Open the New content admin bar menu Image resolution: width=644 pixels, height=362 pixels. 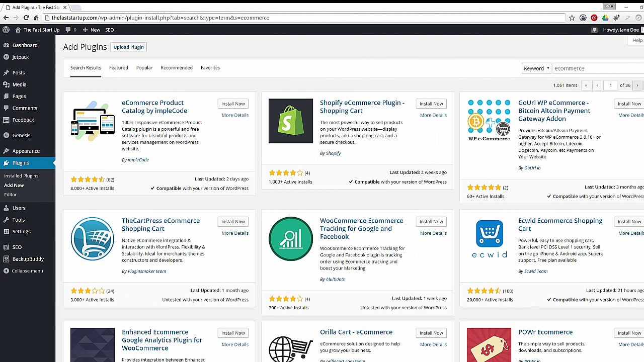pyautogui.click(x=92, y=30)
